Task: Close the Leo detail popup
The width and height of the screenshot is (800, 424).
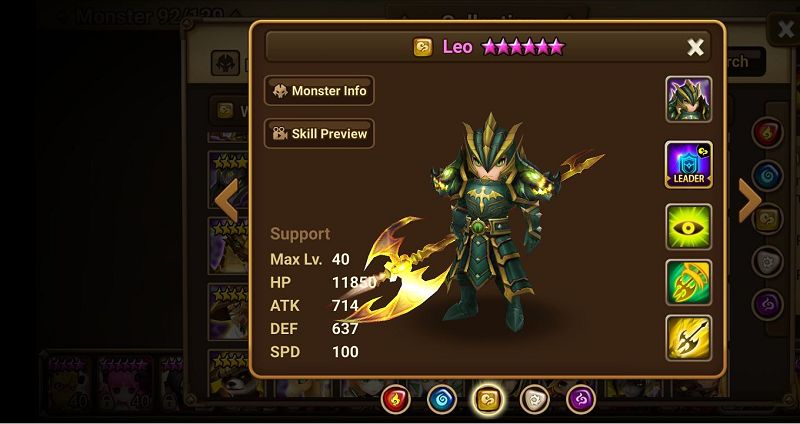Action: pos(695,47)
